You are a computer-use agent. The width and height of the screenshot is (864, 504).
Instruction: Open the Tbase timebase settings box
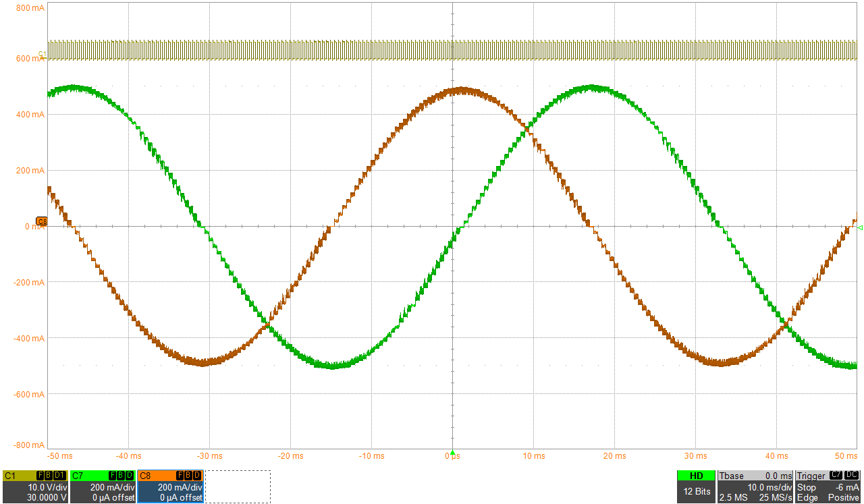click(x=755, y=486)
